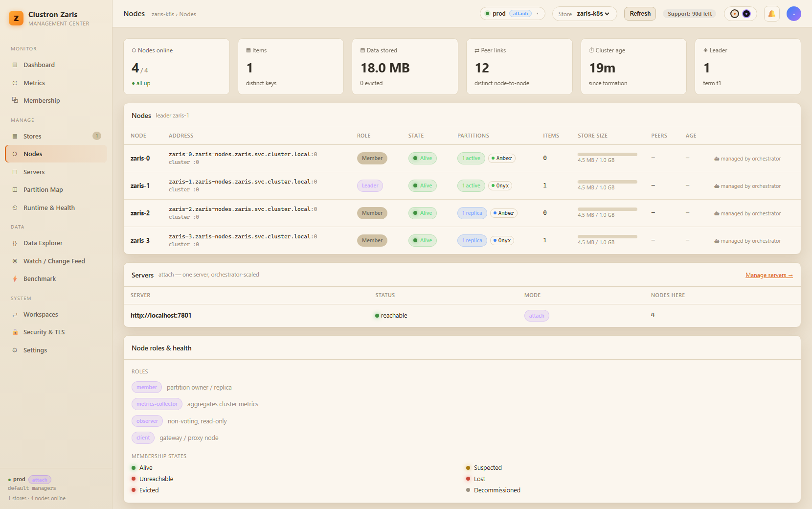This screenshot has height=509, width=812.
Task: Click orchestrator icon in zaris-0 row
Action: point(717,159)
